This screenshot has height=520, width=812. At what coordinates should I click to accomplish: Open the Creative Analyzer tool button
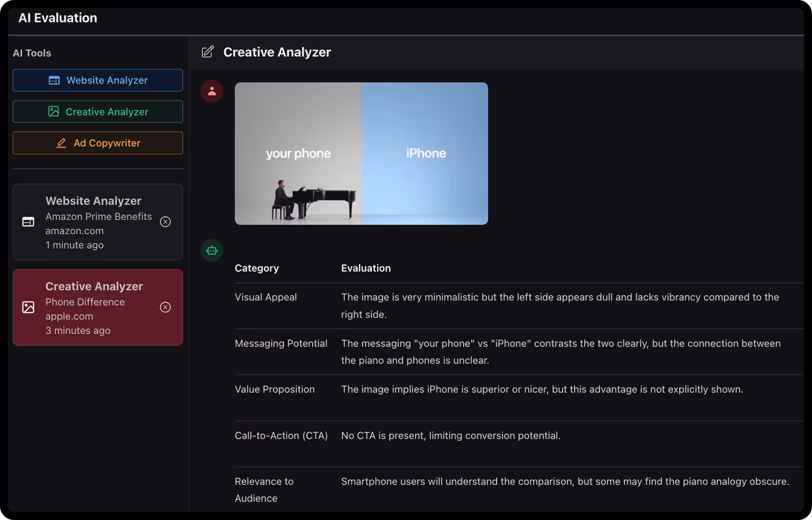[x=98, y=111]
